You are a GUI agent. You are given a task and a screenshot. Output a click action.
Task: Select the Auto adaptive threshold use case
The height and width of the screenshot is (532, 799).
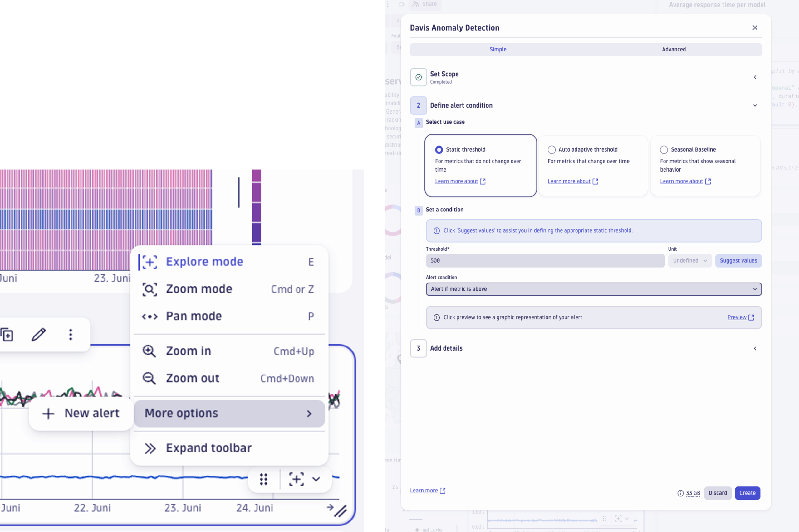[x=551, y=149]
